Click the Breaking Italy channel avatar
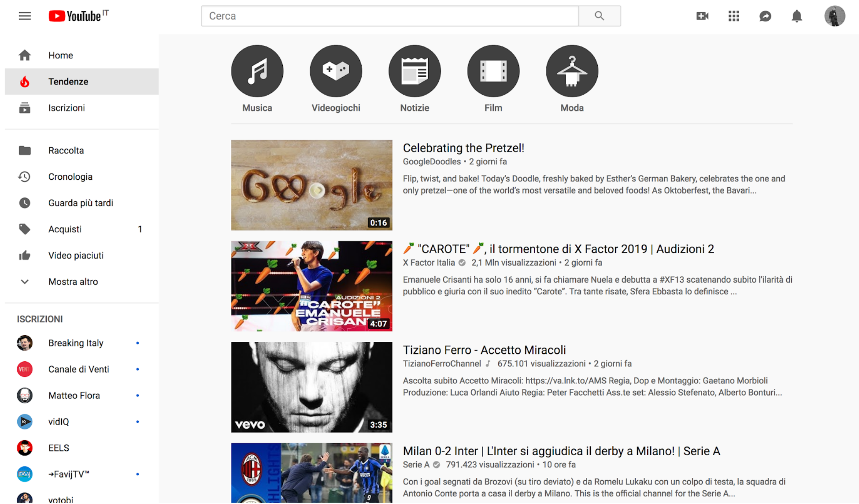The width and height of the screenshot is (859, 504). point(25,343)
